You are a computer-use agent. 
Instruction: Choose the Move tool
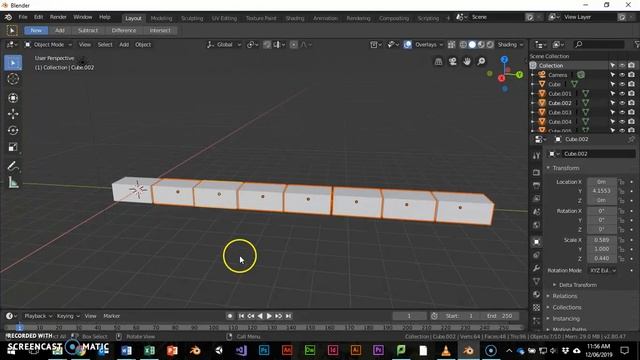coord(13,114)
